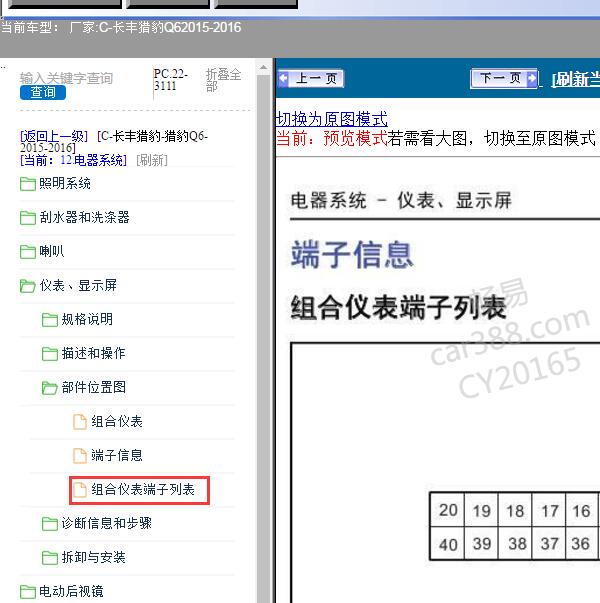Click the folder icon next to 刮水器和洗涤器

pos(28,218)
